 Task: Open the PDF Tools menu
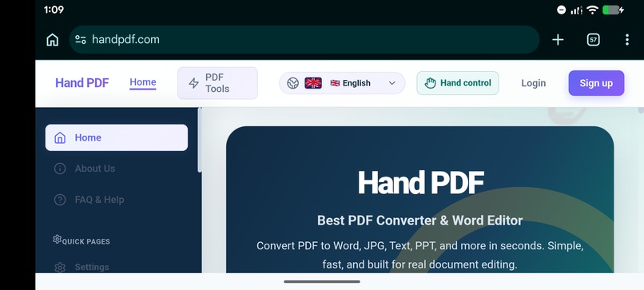(217, 83)
